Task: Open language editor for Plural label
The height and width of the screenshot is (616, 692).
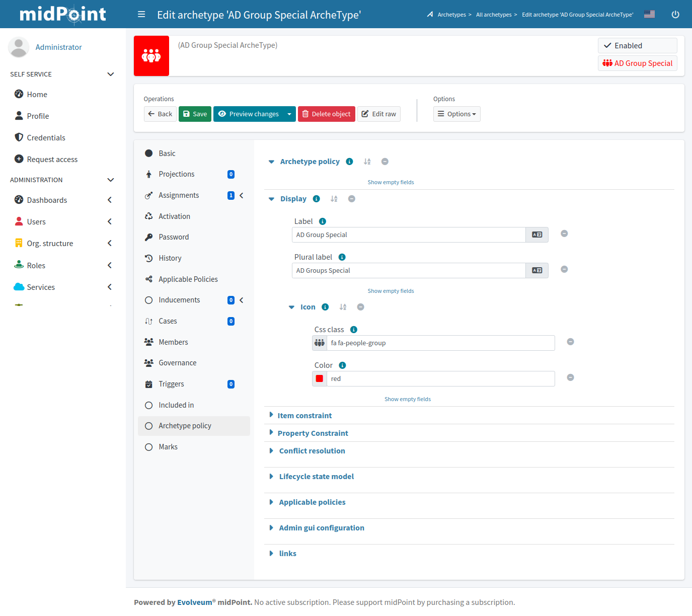Action: coord(537,271)
